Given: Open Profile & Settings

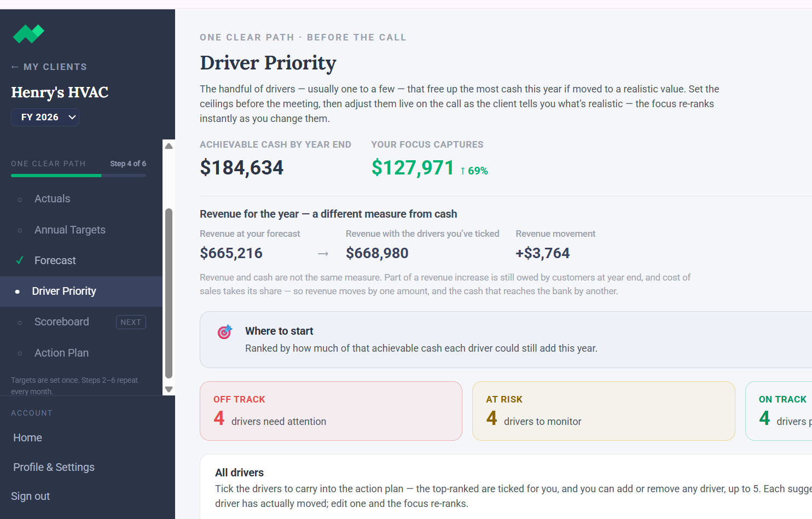Looking at the screenshot, I should point(54,467).
